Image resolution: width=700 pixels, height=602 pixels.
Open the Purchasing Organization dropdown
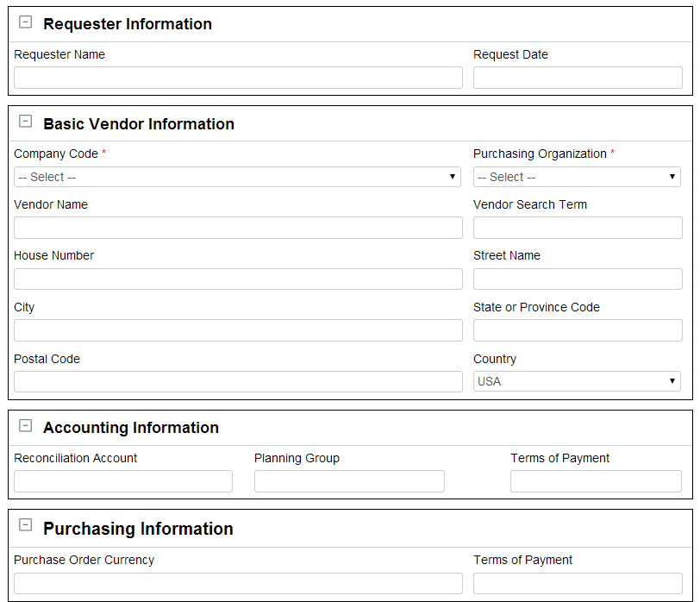coord(577,177)
